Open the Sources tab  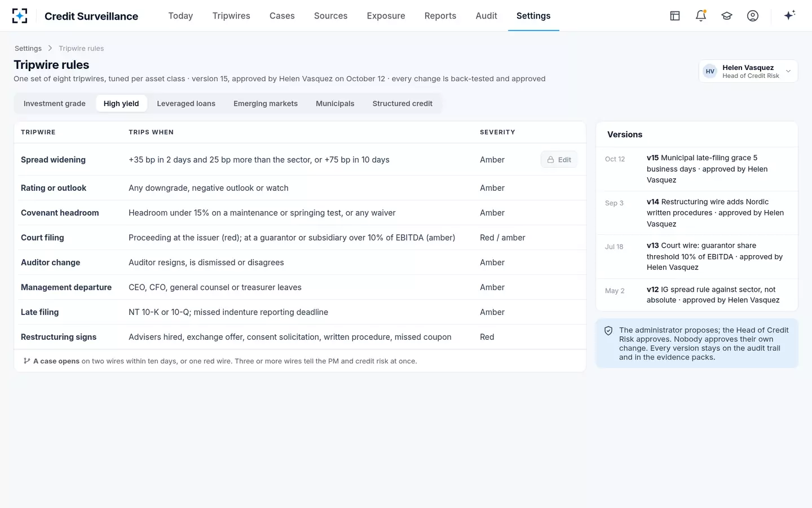(330, 16)
